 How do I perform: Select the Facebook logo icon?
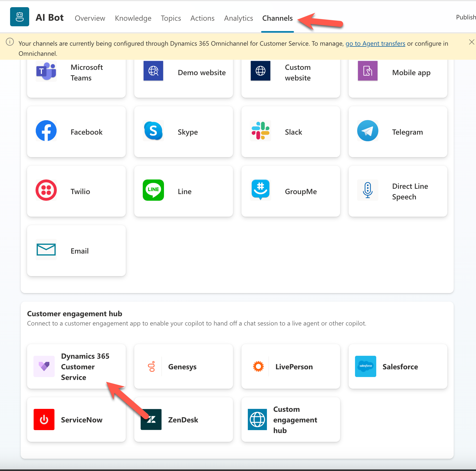pos(46,131)
